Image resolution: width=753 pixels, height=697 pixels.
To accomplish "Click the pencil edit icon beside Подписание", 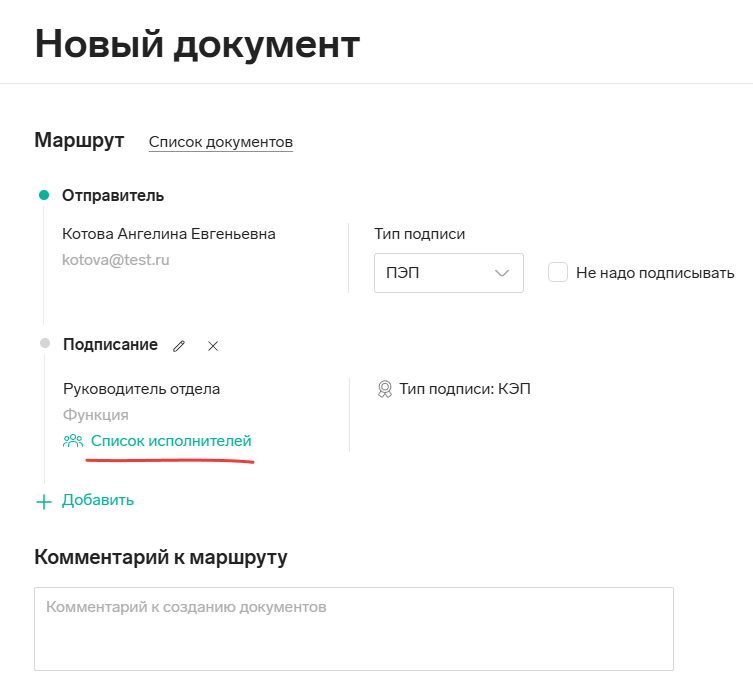I will coord(179,346).
